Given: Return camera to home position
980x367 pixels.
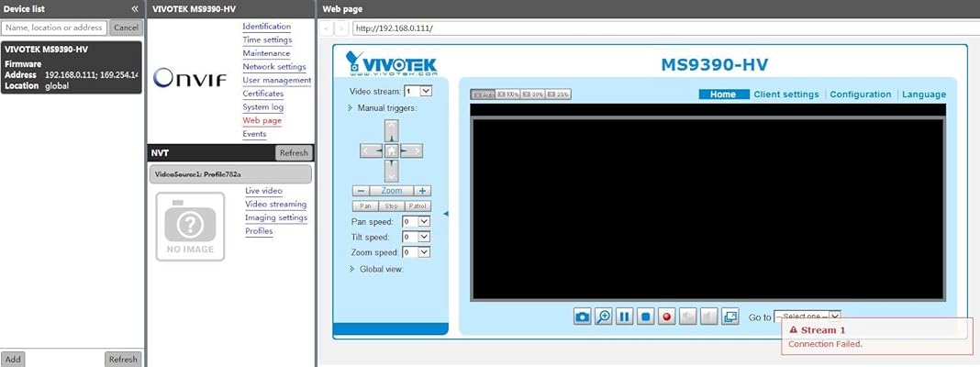Looking at the screenshot, I should pos(391,150).
